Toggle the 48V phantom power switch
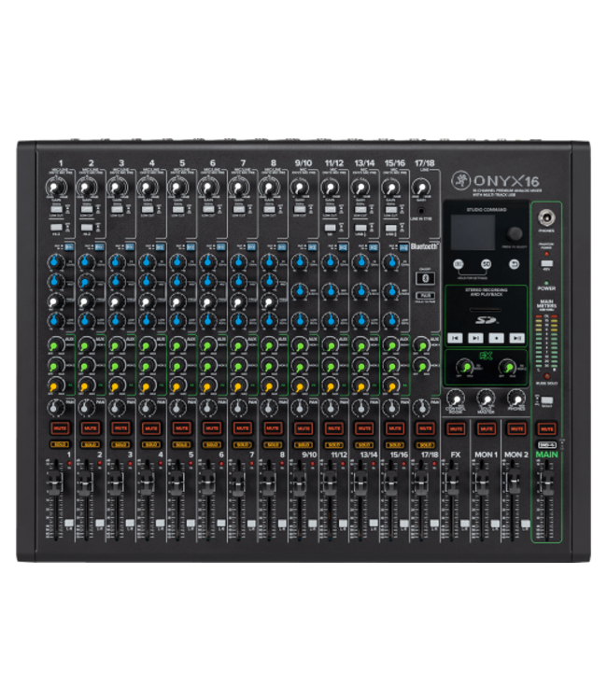The image size is (607, 700). pyautogui.click(x=546, y=263)
